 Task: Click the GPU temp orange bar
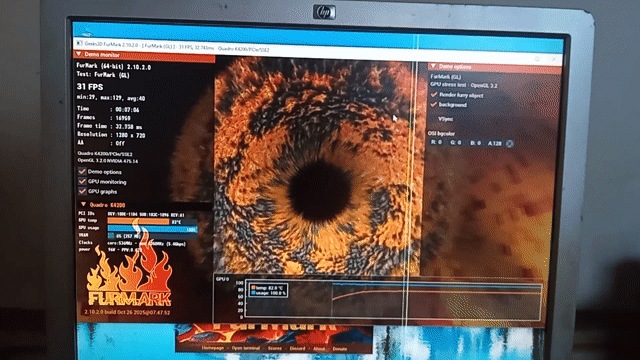tap(138, 221)
